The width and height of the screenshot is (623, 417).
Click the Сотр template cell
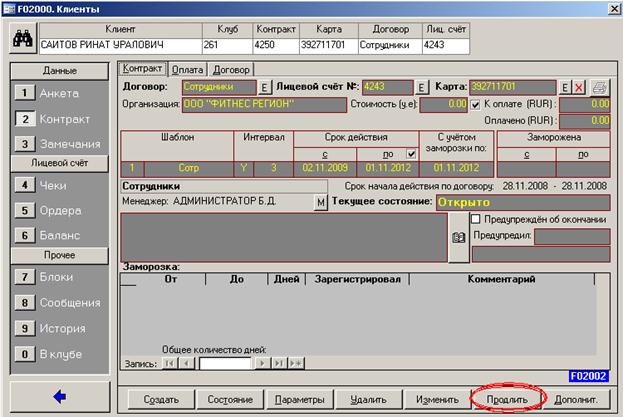[189, 168]
